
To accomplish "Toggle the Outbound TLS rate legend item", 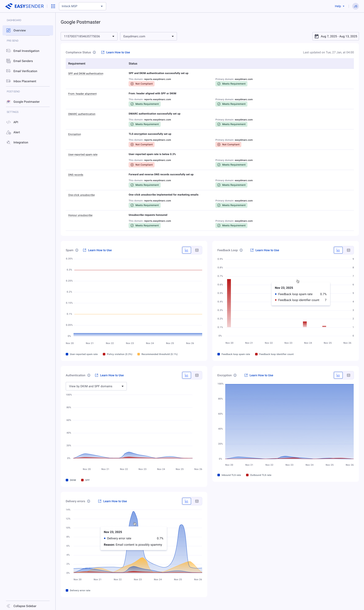I will tap(258, 475).
